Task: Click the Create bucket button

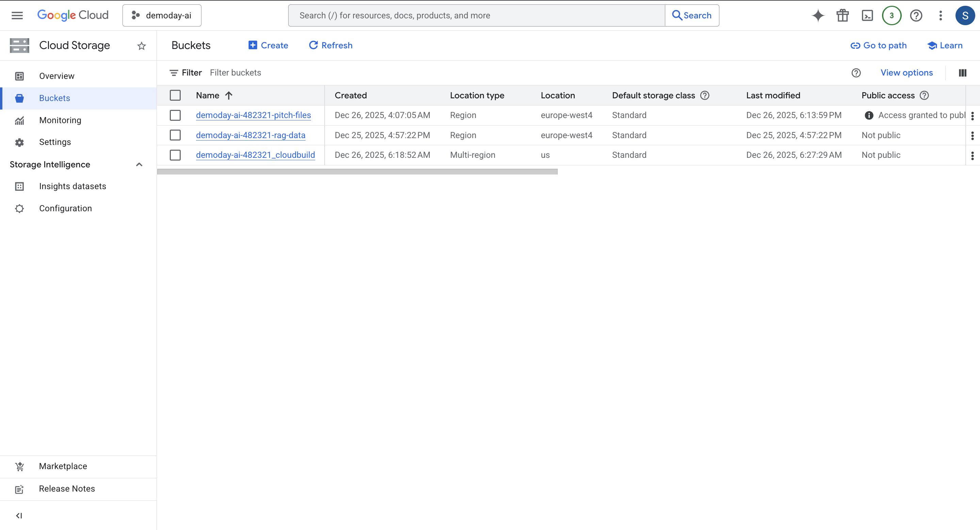Action: pyautogui.click(x=268, y=45)
